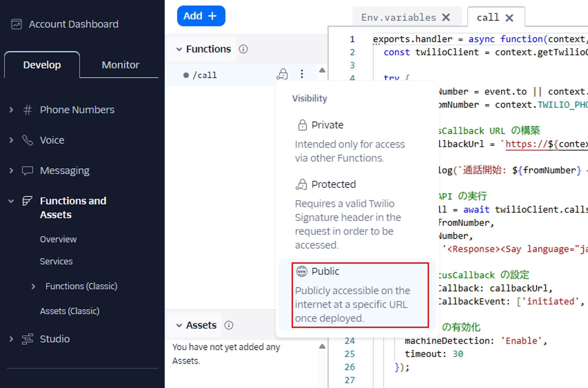Click the Add + button

pos(201,16)
